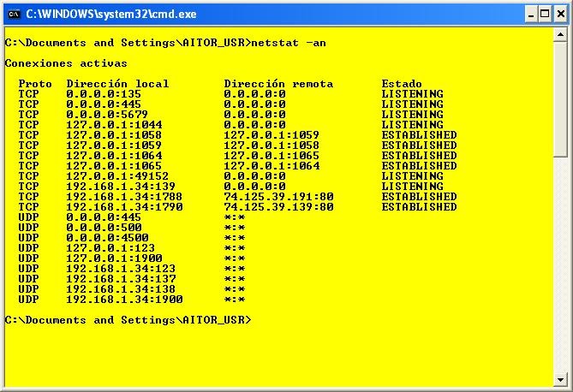
Task: Click TCP local address 0.0.0.0:445
Action: pos(104,104)
